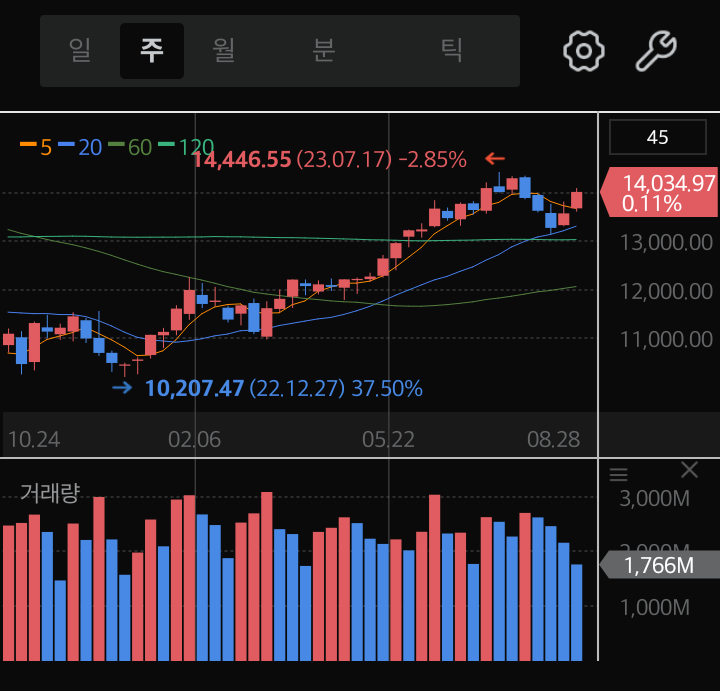Viewport: 720px width, 691px height.
Task: Click the blue arrow beside the low price
Action: point(122,388)
